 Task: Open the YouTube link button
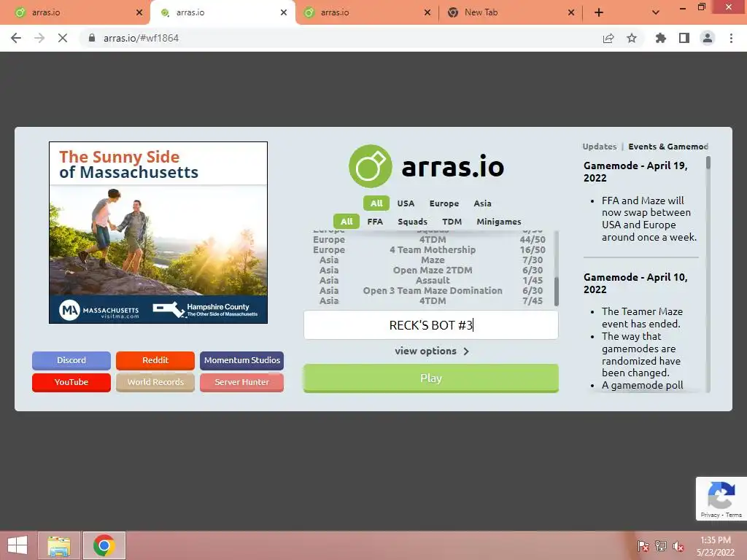pyautogui.click(x=71, y=382)
